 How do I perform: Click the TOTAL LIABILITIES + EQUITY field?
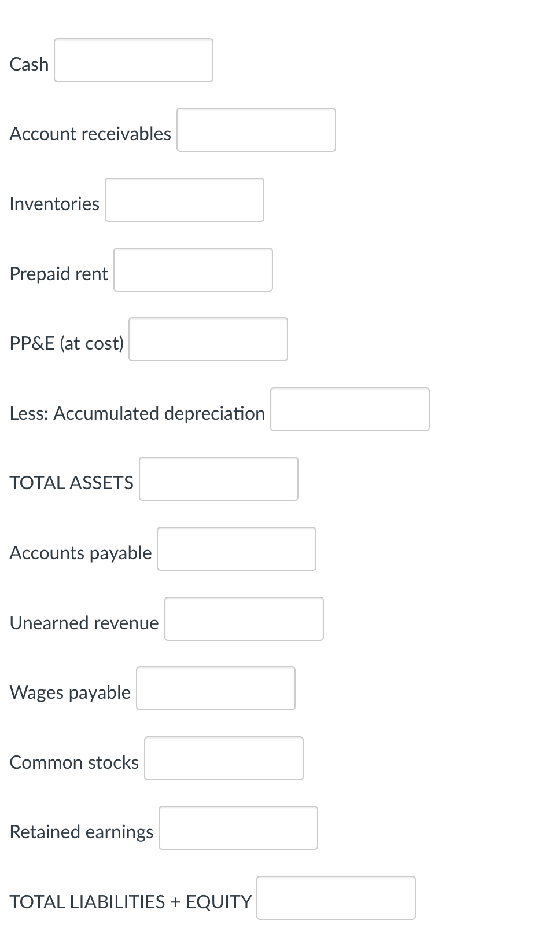[x=336, y=898]
